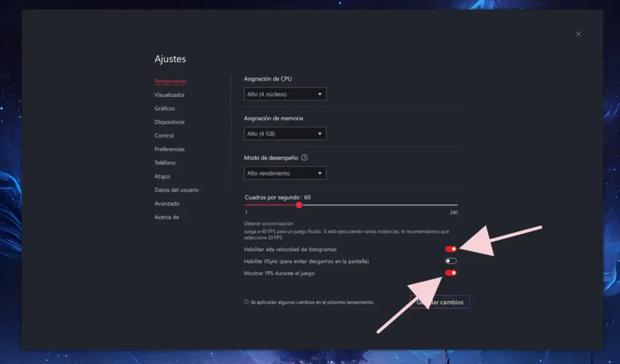The image size is (620, 364).
Task: Click the info icon next to próximo lanzamiento note
Action: 246,302
